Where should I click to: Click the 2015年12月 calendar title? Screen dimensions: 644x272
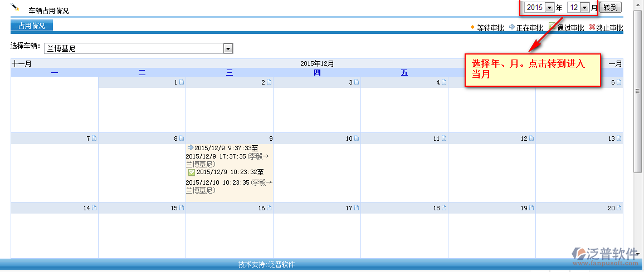pos(317,63)
